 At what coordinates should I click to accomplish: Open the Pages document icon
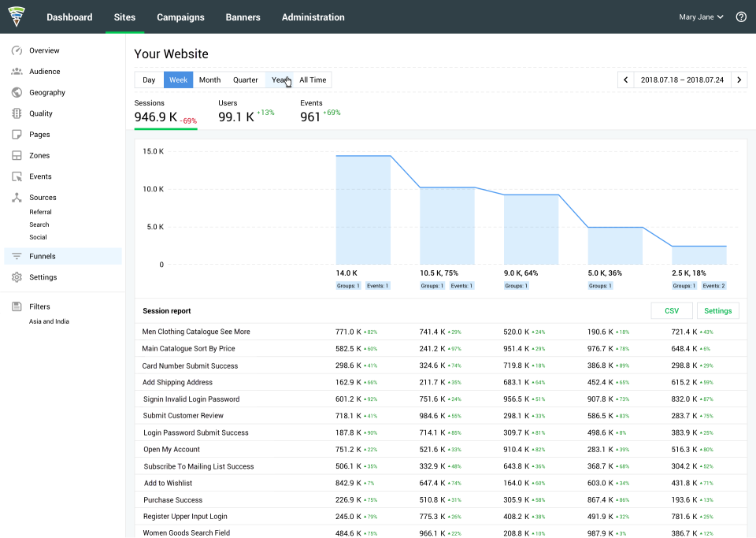(x=17, y=135)
